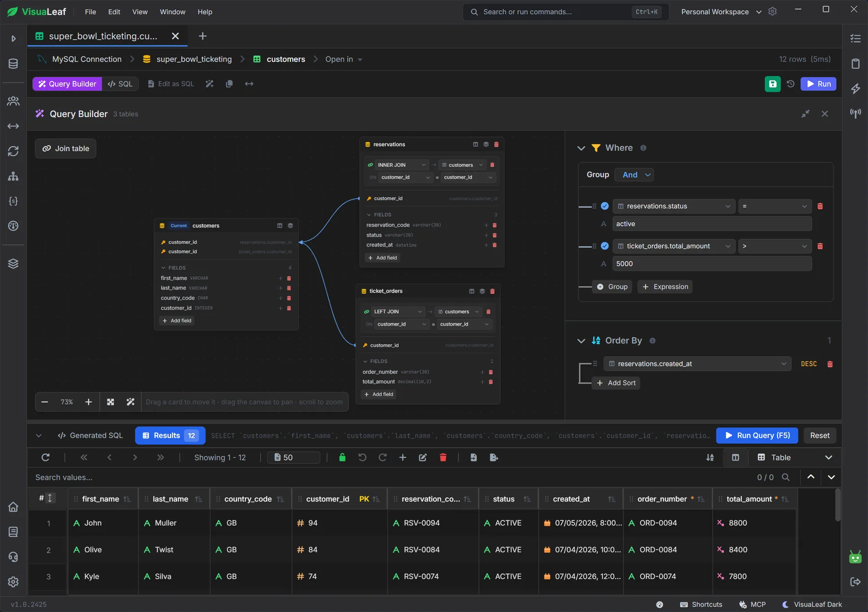Collapse the Where section

click(581, 148)
